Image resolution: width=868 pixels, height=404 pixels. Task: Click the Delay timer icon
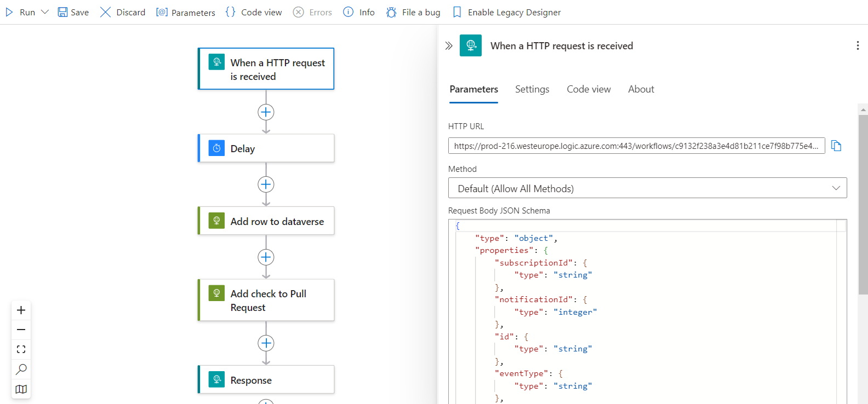tap(217, 148)
